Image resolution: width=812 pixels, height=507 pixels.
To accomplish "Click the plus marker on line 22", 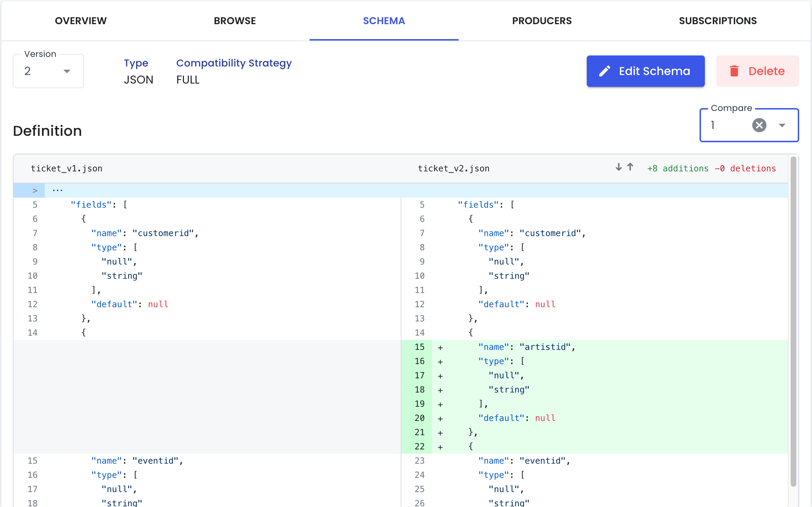I will (x=440, y=447).
